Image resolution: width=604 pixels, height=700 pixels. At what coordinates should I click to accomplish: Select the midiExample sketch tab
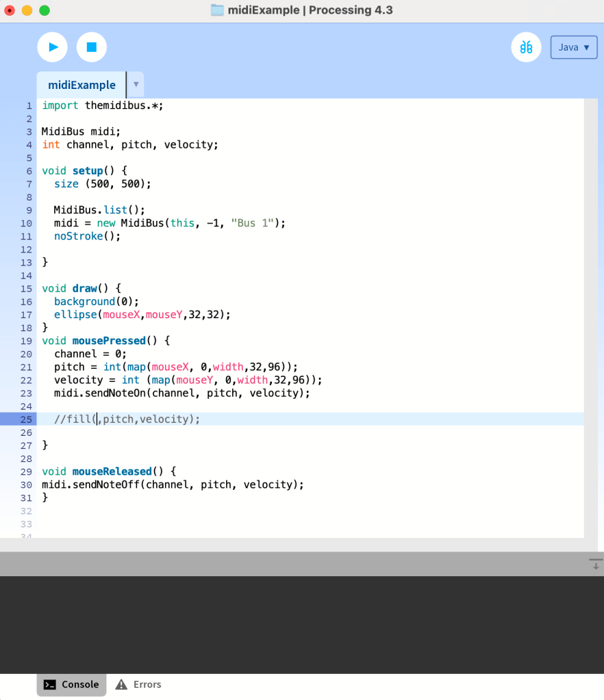81,86
